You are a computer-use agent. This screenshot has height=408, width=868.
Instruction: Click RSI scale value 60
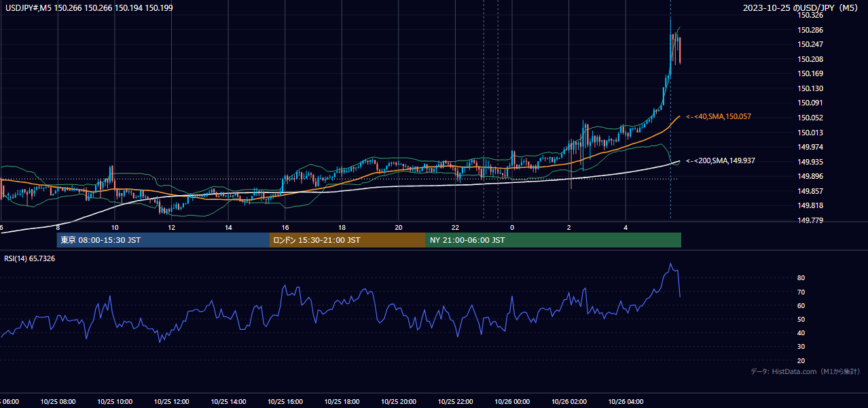pos(801,305)
